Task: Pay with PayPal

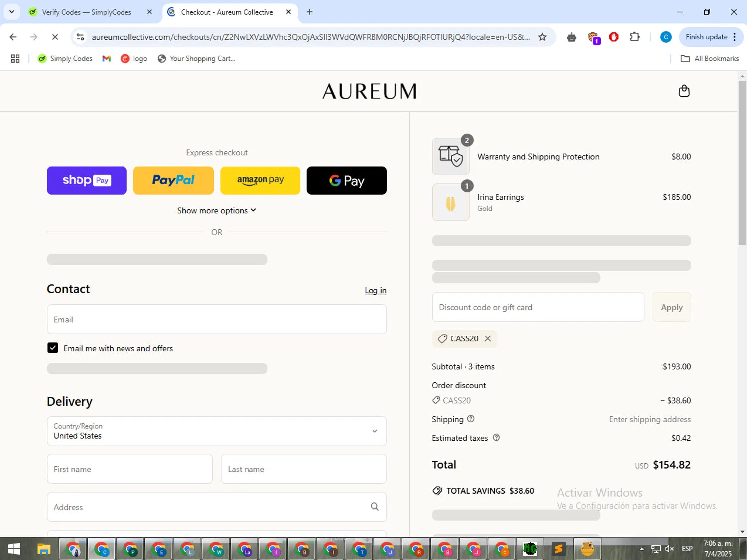Action: tap(173, 180)
